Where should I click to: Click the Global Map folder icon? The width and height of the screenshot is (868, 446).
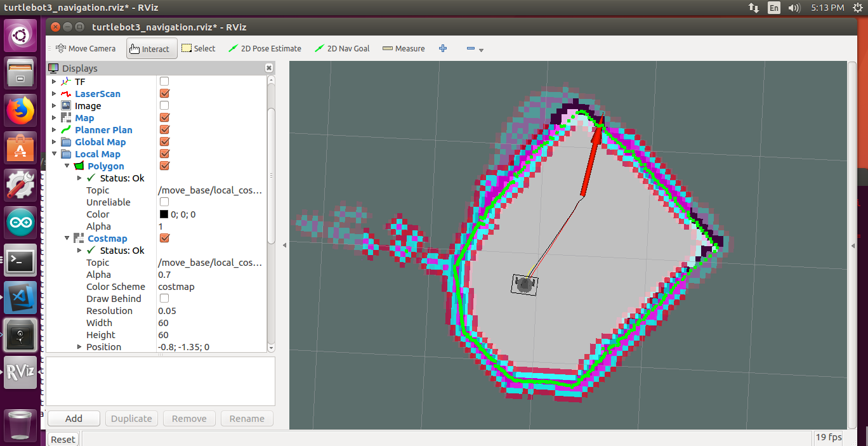tap(67, 142)
